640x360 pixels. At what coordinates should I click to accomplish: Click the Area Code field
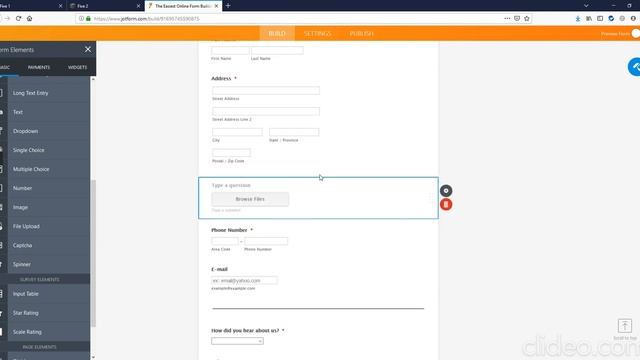point(225,241)
